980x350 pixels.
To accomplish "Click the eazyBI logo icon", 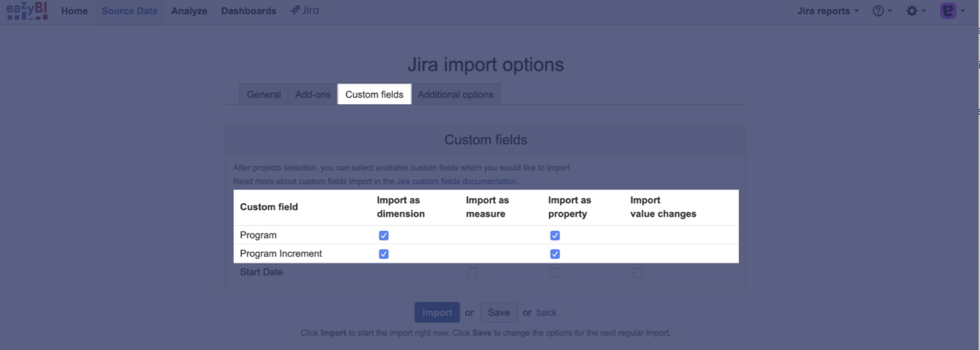I will 27,10.
